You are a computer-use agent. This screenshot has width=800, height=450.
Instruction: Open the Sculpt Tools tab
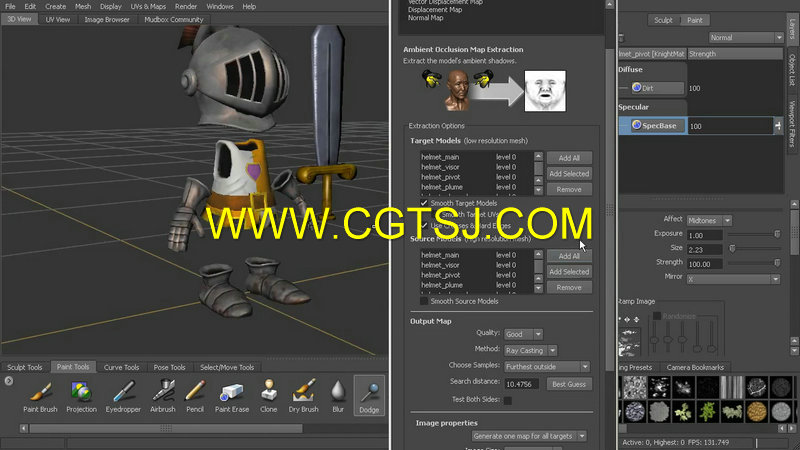[x=24, y=367]
